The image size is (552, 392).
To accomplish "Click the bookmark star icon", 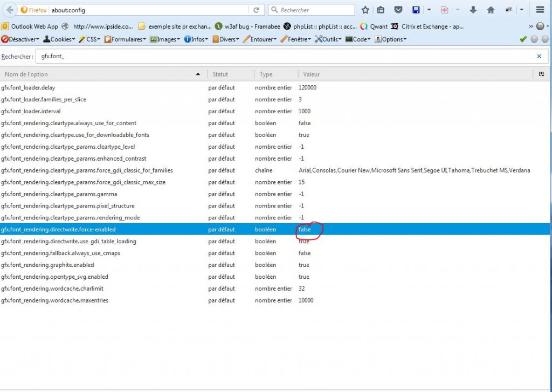I will [365, 10].
